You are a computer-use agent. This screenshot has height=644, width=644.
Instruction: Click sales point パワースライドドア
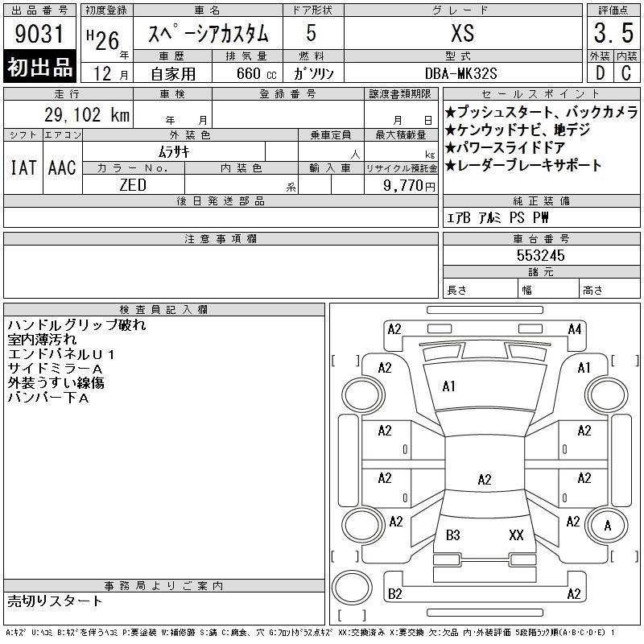(506, 147)
